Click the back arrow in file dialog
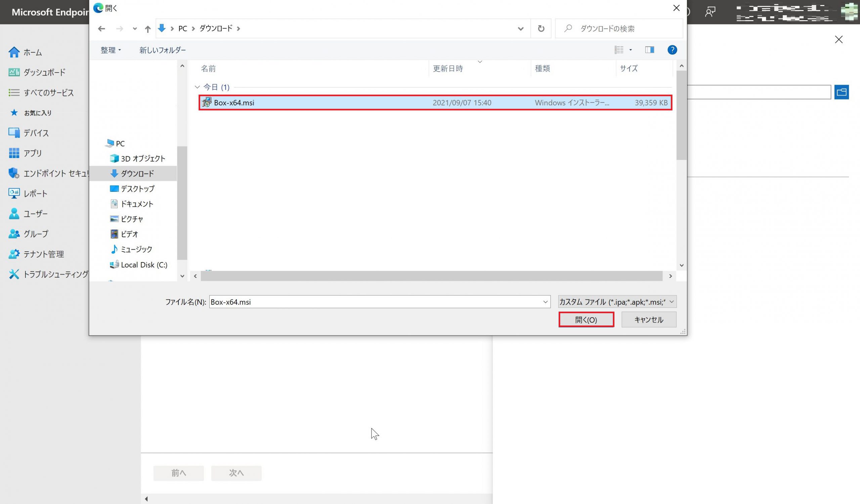860x504 pixels. point(101,29)
